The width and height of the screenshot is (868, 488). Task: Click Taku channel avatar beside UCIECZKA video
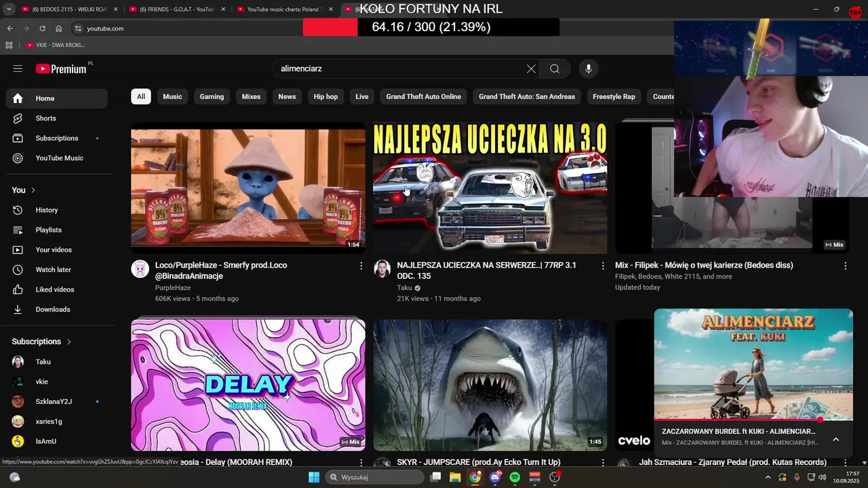pos(382,269)
